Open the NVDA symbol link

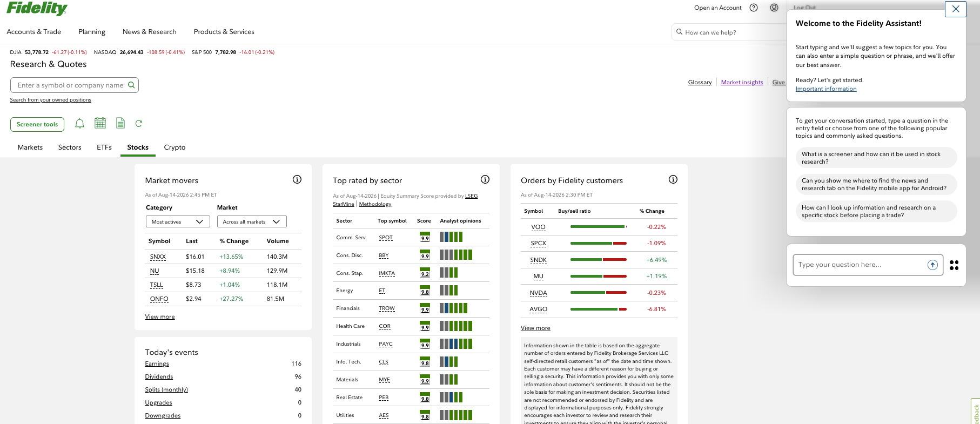[x=539, y=293]
